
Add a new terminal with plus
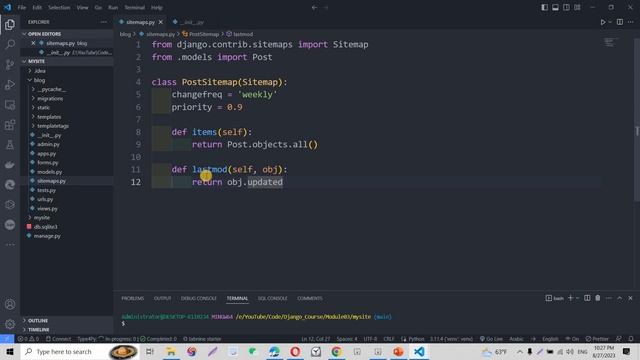571,298
